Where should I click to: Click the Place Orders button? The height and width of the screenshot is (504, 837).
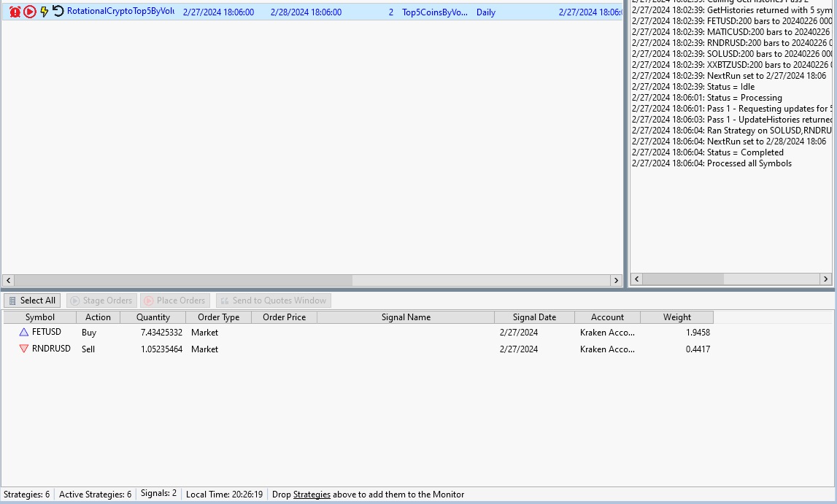click(175, 301)
